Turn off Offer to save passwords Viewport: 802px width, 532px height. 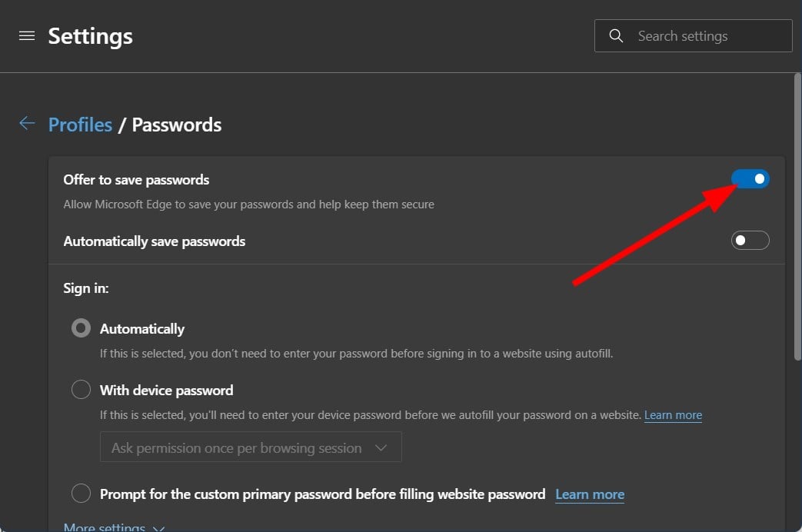pyautogui.click(x=750, y=179)
